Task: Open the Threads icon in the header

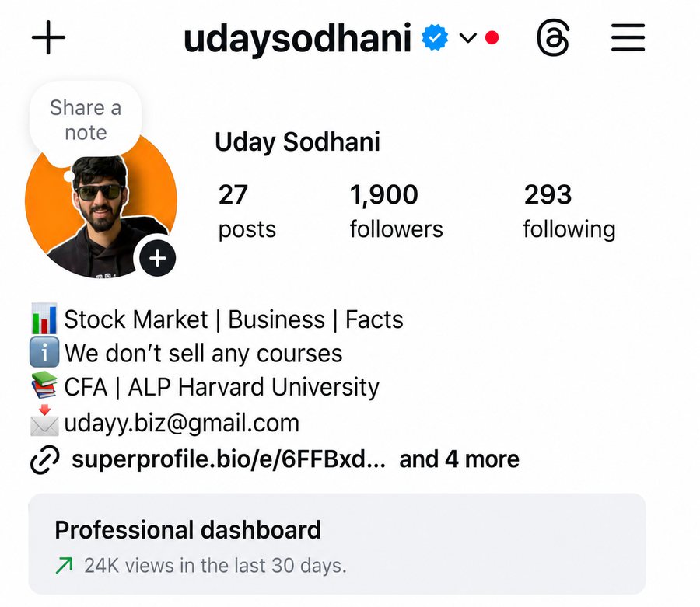Action: [x=553, y=38]
